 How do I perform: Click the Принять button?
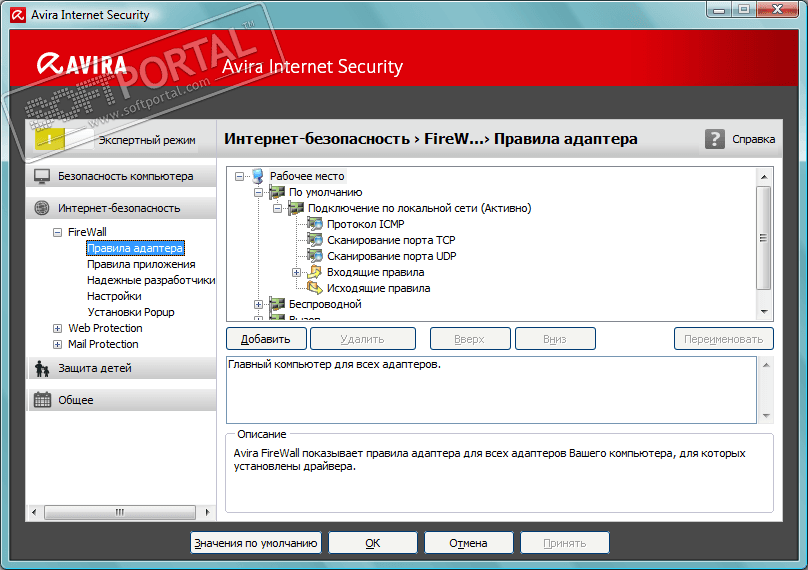[565, 543]
